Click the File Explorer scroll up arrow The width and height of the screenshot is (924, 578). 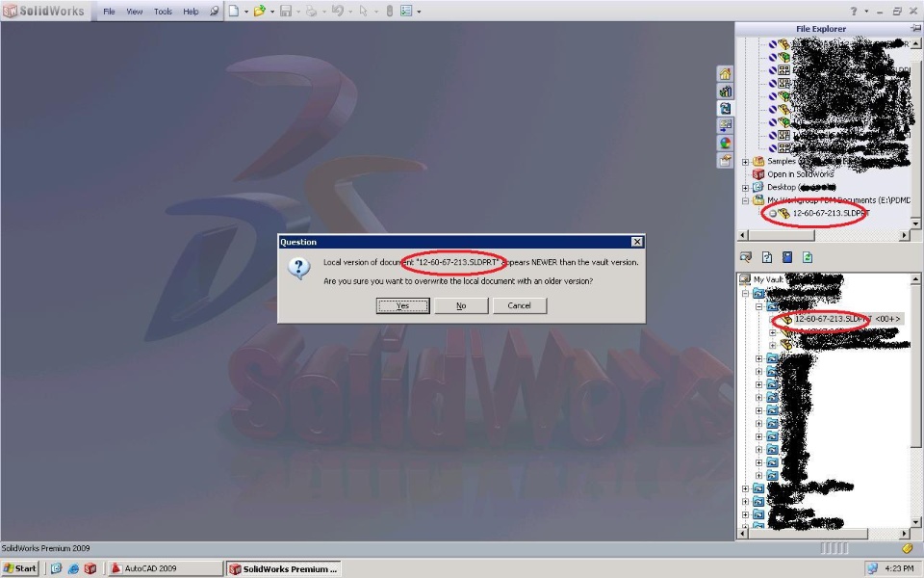tap(915, 43)
